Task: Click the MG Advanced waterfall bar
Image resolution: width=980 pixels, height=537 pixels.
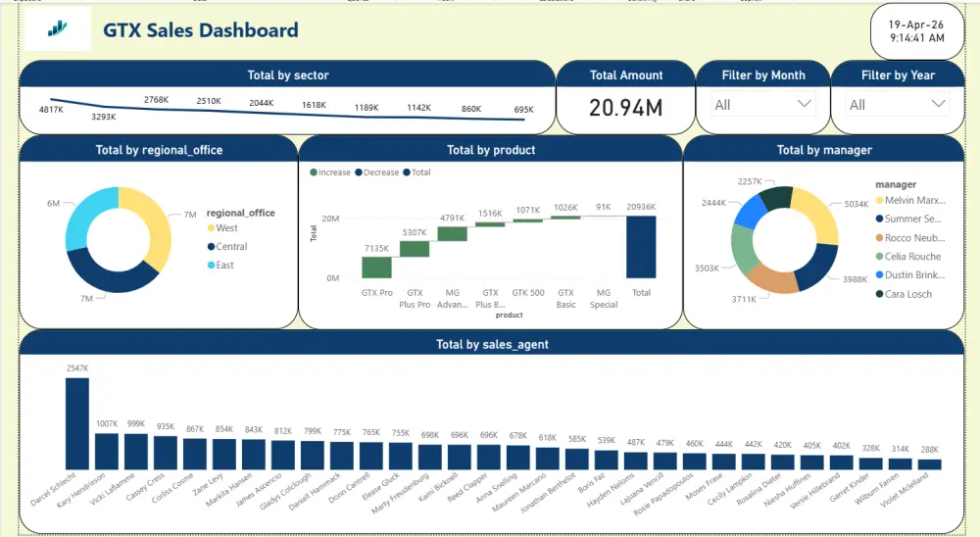Action: pos(453,234)
